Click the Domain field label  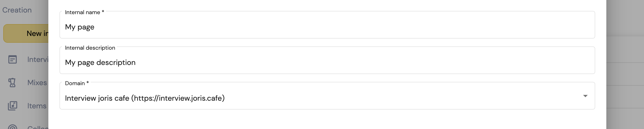(x=77, y=83)
